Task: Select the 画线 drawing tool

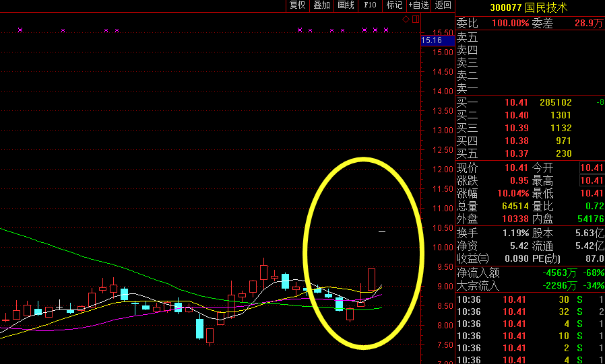Action: (x=346, y=5)
